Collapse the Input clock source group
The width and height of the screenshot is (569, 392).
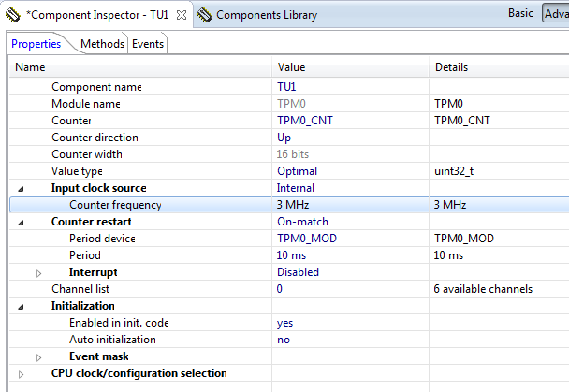click(x=22, y=188)
